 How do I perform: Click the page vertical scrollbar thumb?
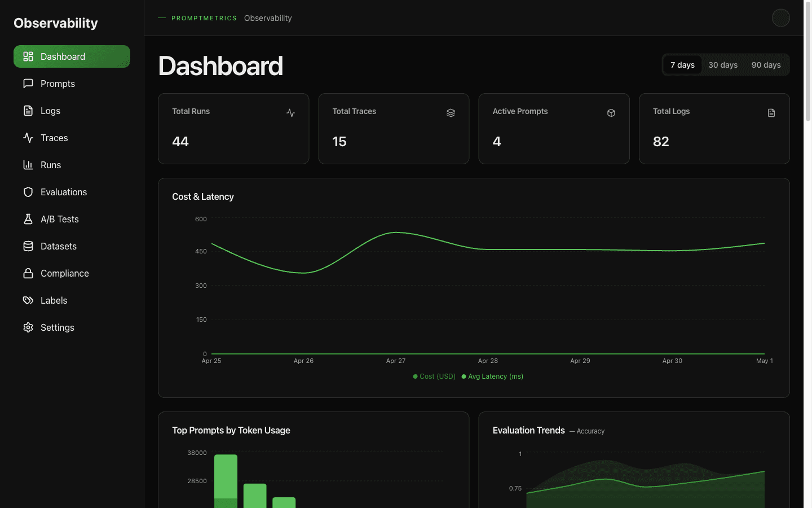[807, 61]
